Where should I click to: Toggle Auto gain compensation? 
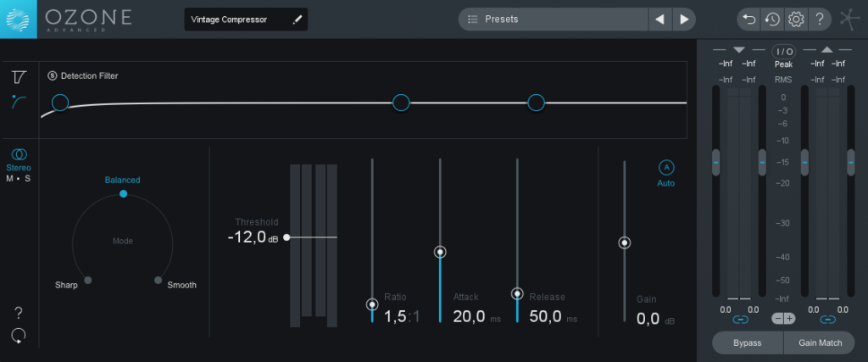coord(666,168)
